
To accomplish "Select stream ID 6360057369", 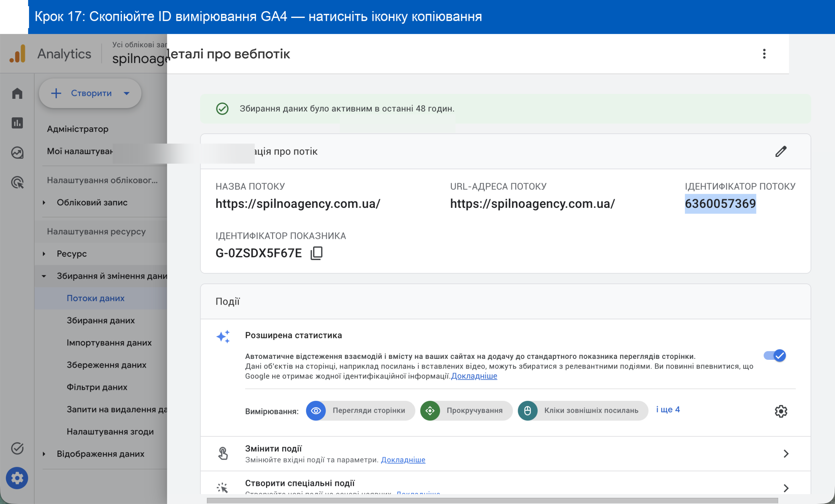I will point(721,204).
